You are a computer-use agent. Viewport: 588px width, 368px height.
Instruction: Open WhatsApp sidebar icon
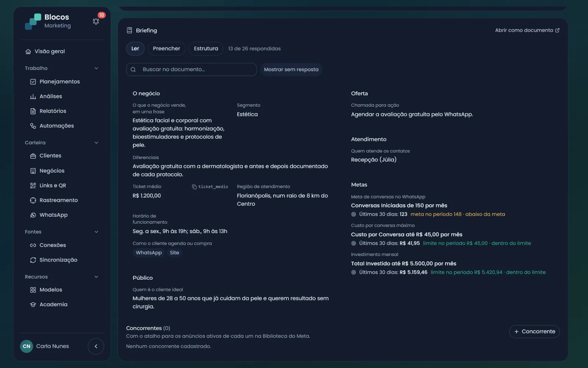[33, 215]
